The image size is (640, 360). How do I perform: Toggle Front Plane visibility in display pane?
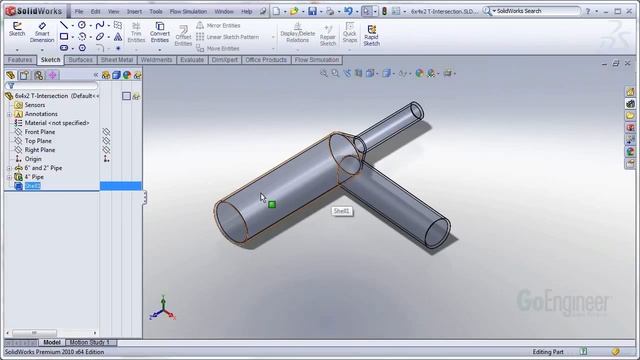click(x=106, y=132)
